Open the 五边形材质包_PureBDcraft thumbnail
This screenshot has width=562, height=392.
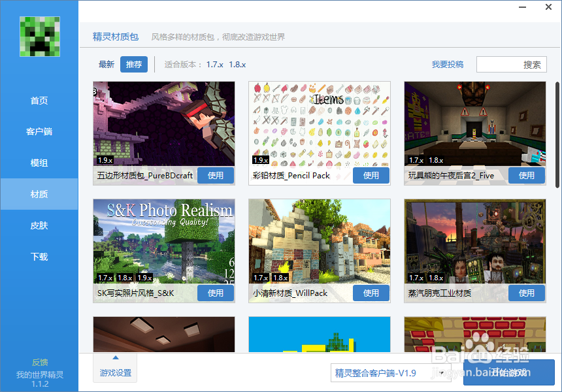point(164,123)
